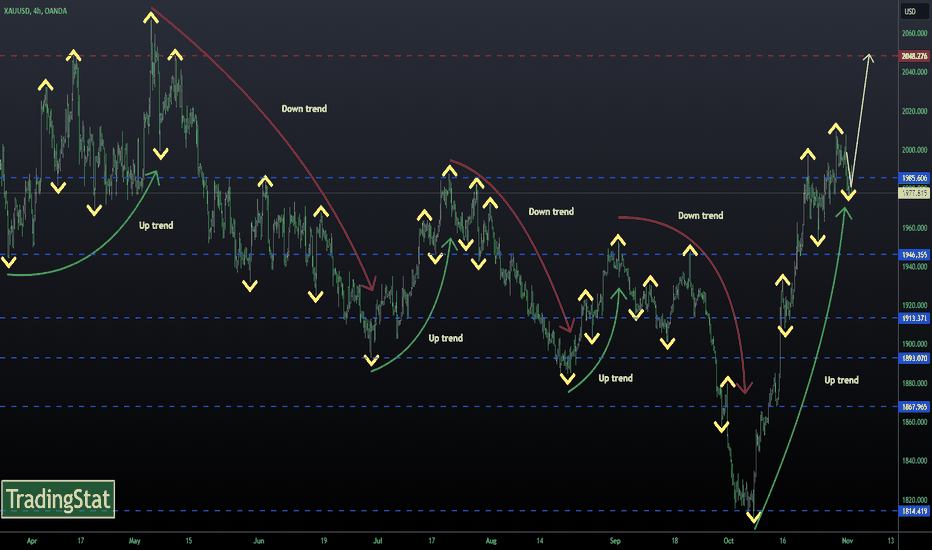
Task: Click the 14 date label on time axis
Action: click(540, 540)
